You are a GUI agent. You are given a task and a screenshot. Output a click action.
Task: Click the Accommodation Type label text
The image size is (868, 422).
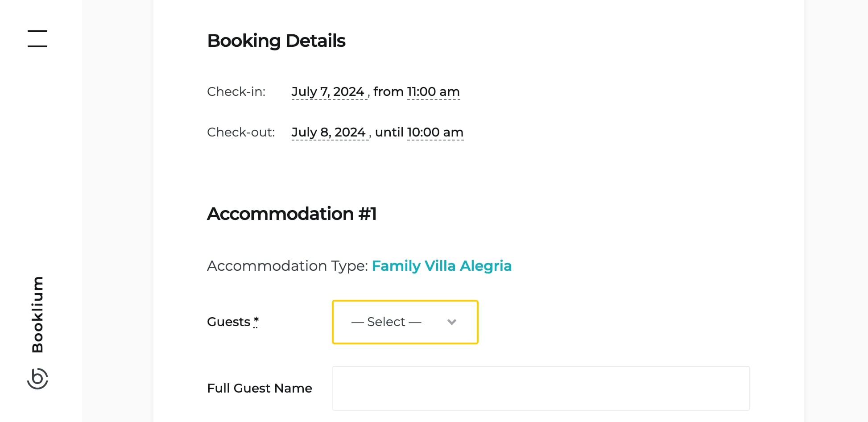287,266
